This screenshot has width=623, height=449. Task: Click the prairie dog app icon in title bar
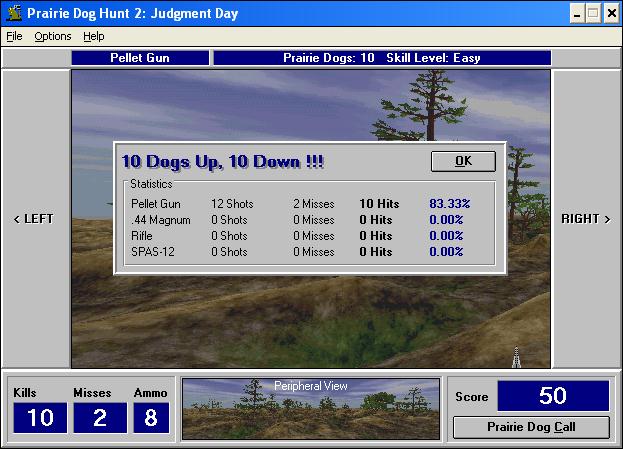pos(14,13)
